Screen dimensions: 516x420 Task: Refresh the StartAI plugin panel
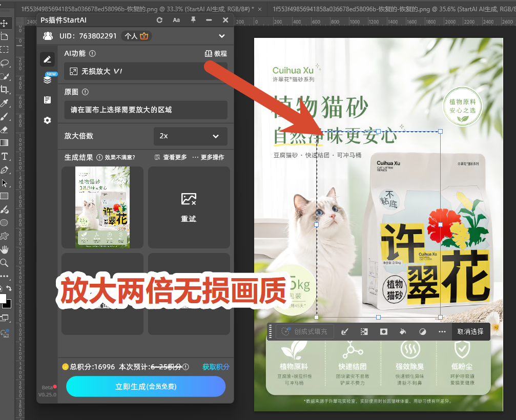[x=159, y=20]
